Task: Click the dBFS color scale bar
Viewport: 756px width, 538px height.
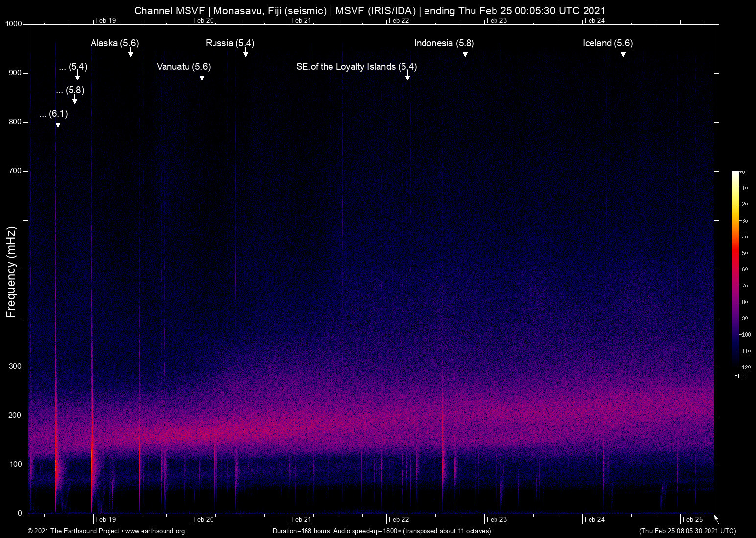Action: point(735,269)
